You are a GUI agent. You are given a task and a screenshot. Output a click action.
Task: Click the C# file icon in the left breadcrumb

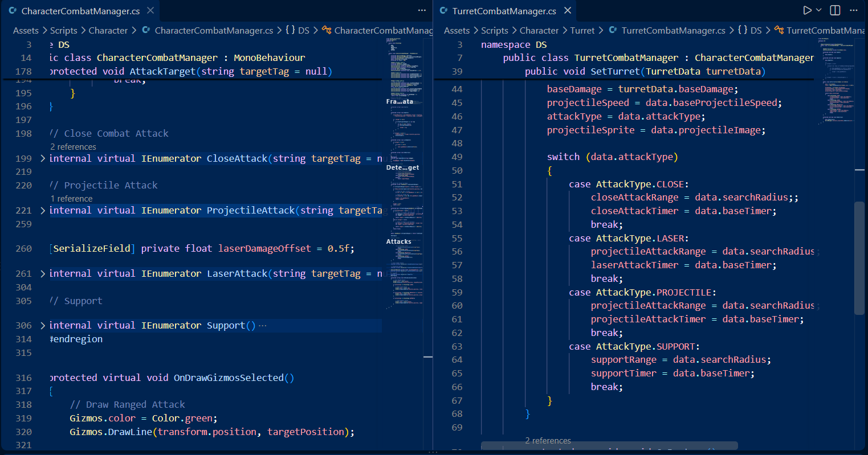coord(146,30)
